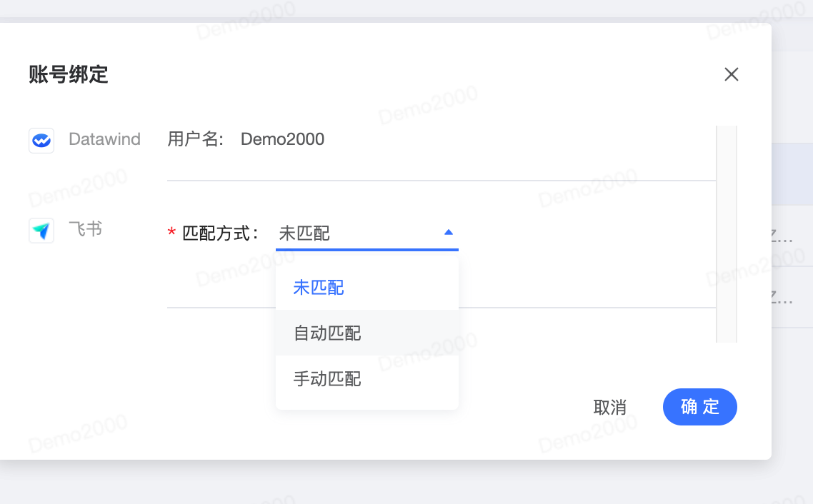This screenshot has width=813, height=504.
Task: Click the 匹配方式 field label
Action: click(220, 233)
